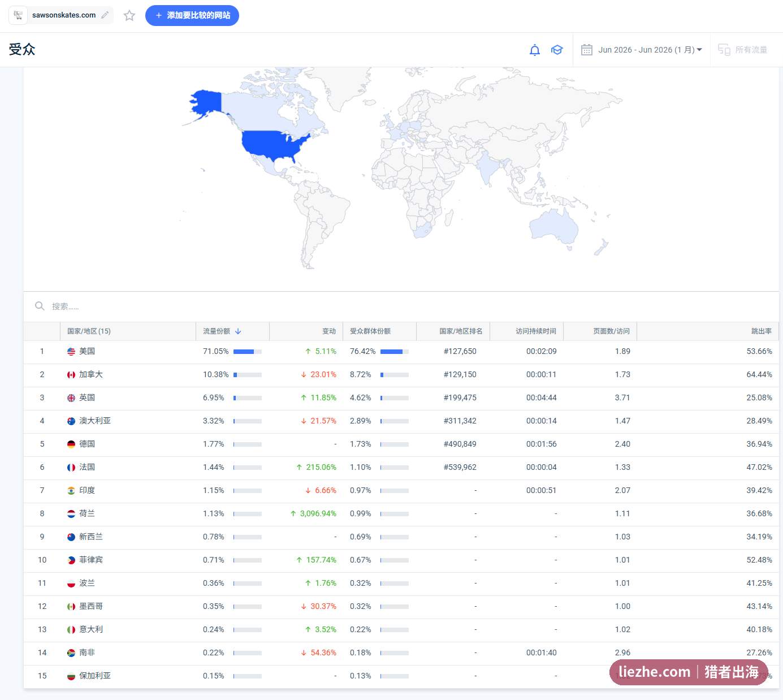Click the 美国 country name
The height and width of the screenshot is (700, 783).
tap(87, 351)
